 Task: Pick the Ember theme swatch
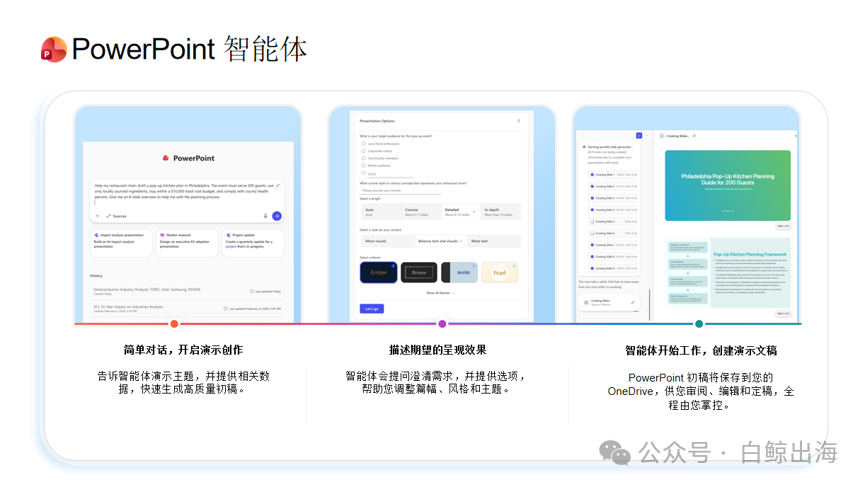[378, 272]
